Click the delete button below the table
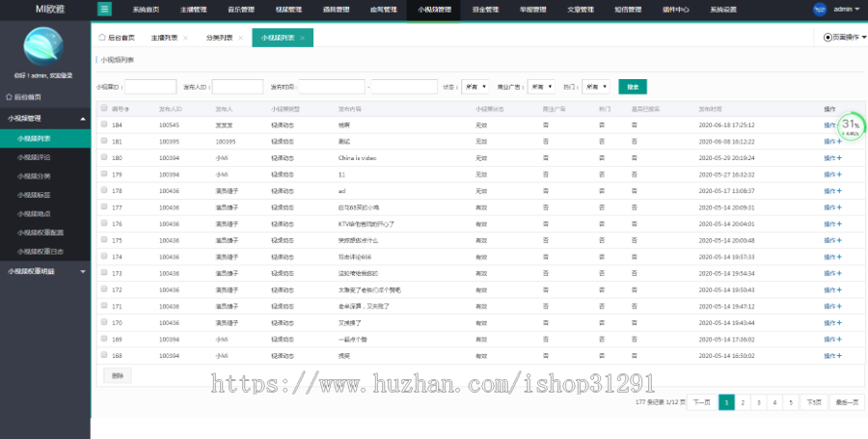 click(x=118, y=376)
